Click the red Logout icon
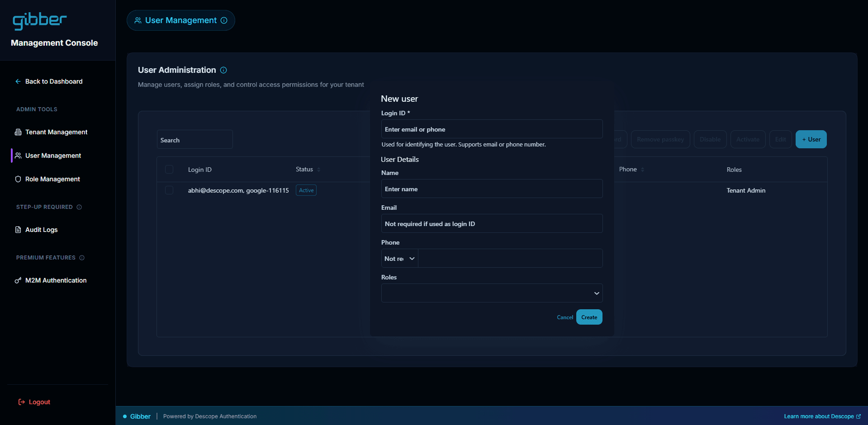 click(x=21, y=401)
